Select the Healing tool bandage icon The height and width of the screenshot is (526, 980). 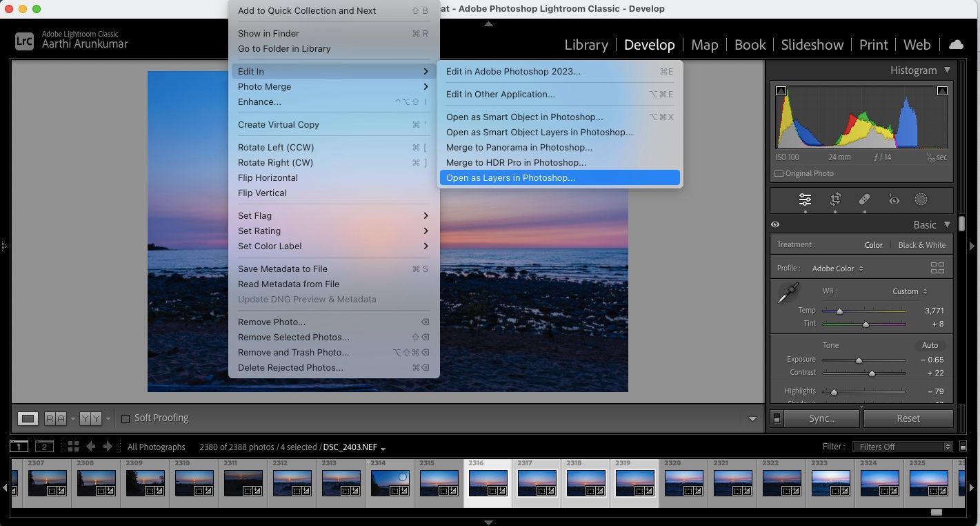864,199
